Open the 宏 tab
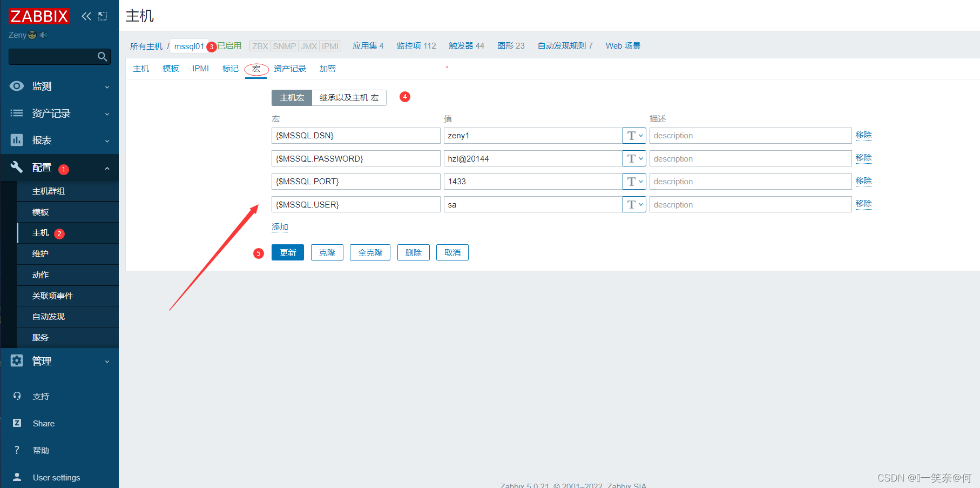The image size is (980, 488). click(x=256, y=69)
